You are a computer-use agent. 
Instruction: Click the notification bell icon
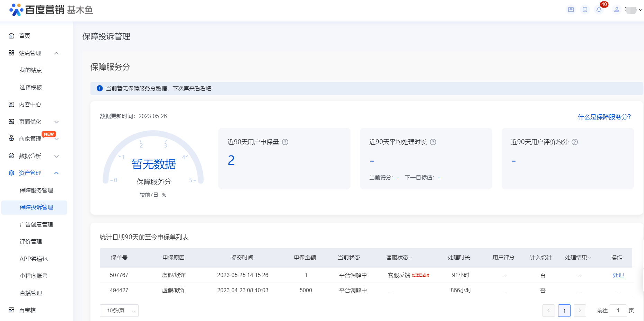coord(599,10)
